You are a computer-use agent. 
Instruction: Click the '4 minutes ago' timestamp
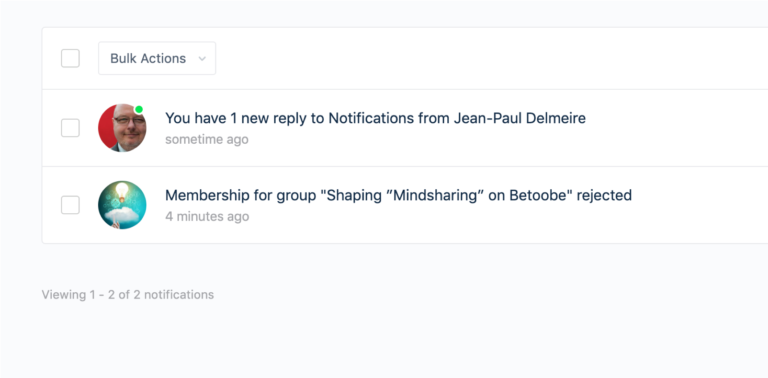tap(207, 216)
